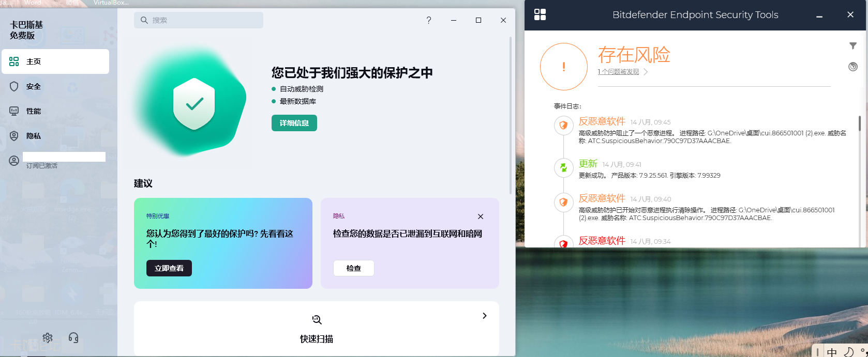Click the Bitdefender event log scrollbar

pos(860,124)
